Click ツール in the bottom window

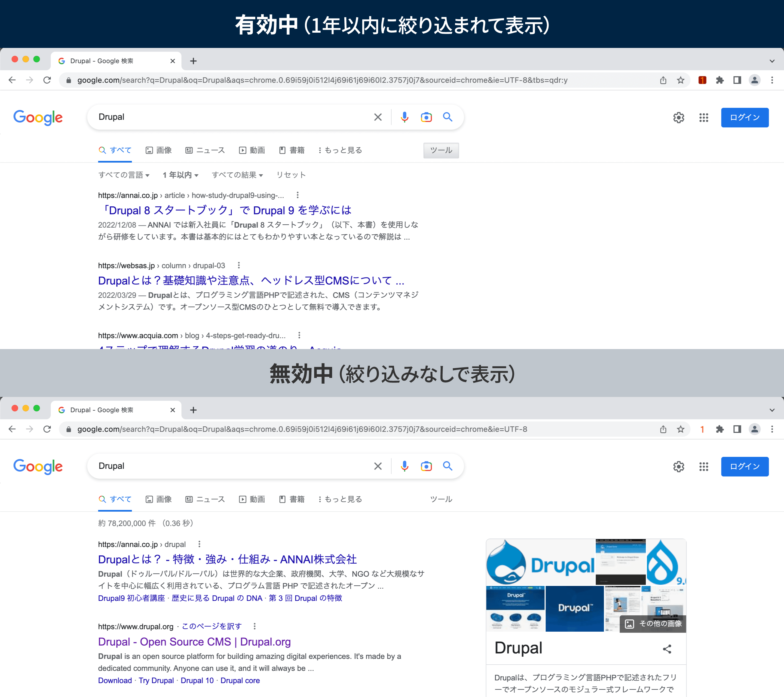[x=441, y=499]
